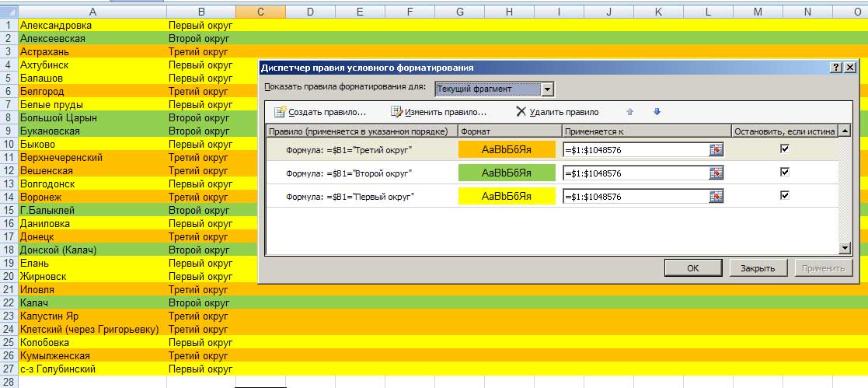Click column C header

[260, 11]
